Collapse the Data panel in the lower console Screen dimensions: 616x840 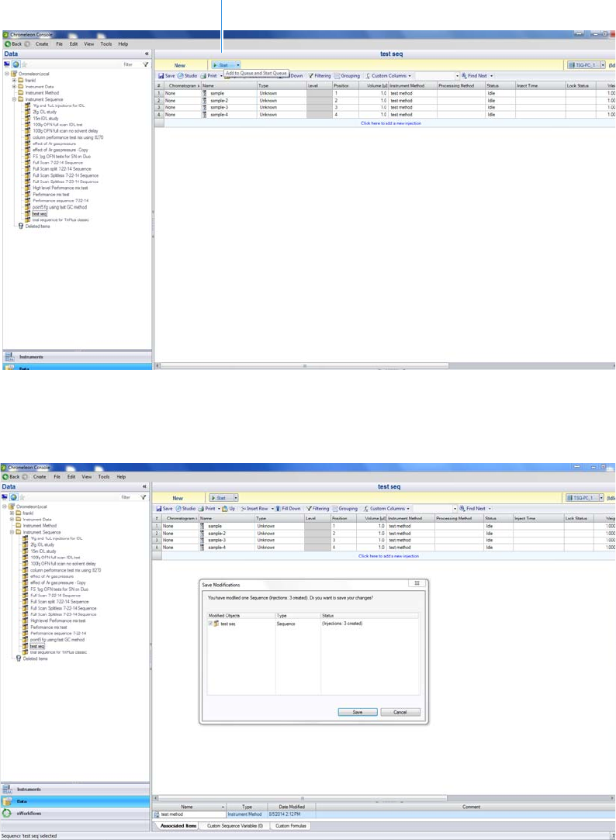pyautogui.click(x=144, y=486)
